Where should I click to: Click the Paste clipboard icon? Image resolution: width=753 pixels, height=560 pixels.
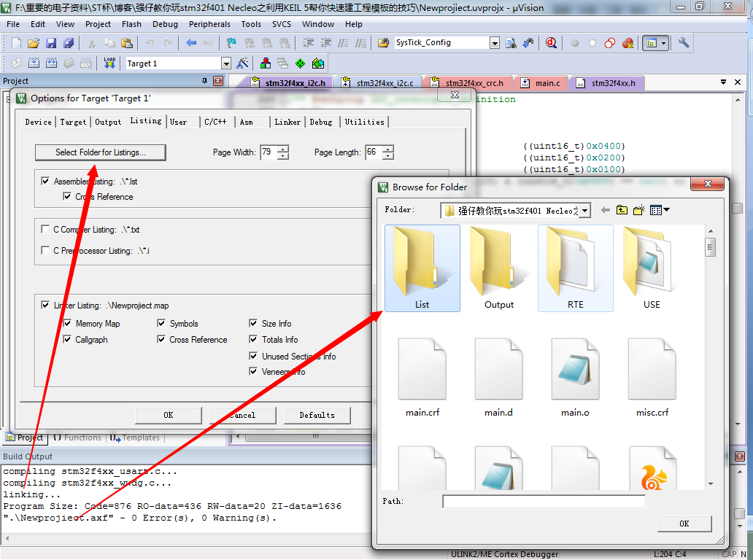(x=127, y=43)
